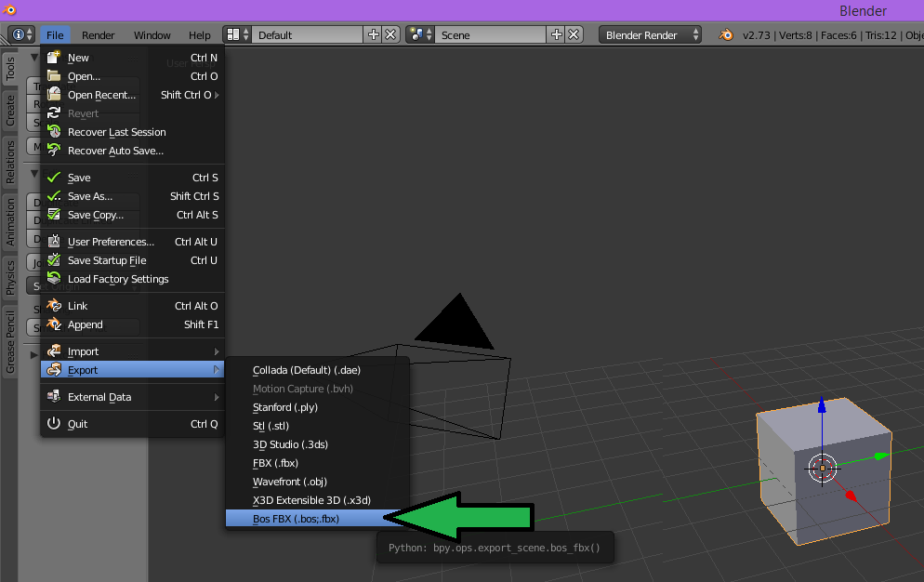The height and width of the screenshot is (582, 924).
Task: Click the Save Startup File icon
Action: click(x=54, y=260)
